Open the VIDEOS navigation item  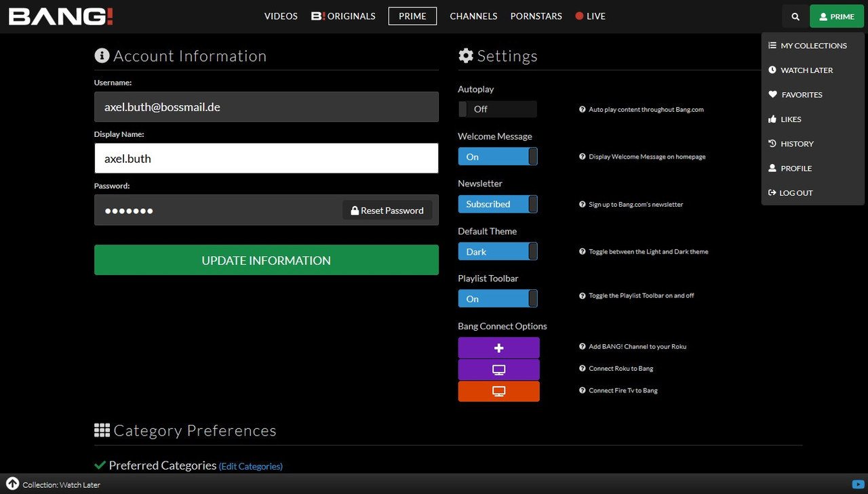281,16
